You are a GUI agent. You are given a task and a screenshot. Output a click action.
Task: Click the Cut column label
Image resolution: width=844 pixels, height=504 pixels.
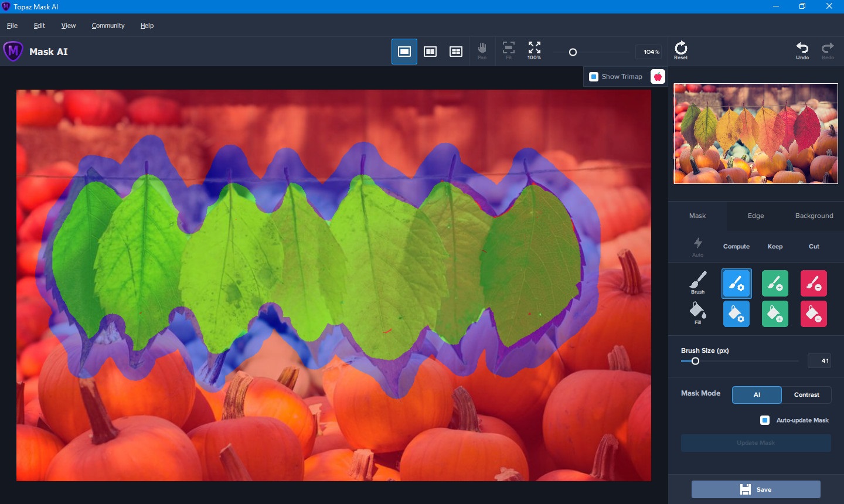[814, 247]
